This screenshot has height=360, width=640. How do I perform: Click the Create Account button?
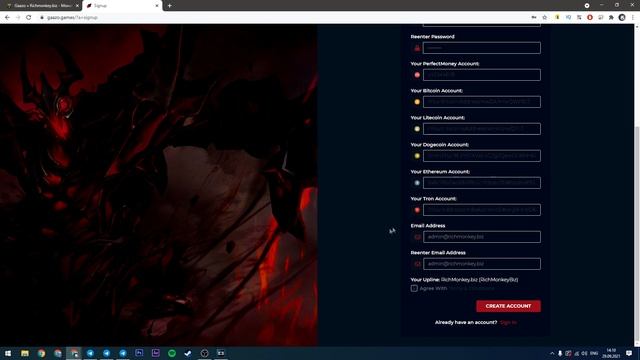click(x=508, y=306)
